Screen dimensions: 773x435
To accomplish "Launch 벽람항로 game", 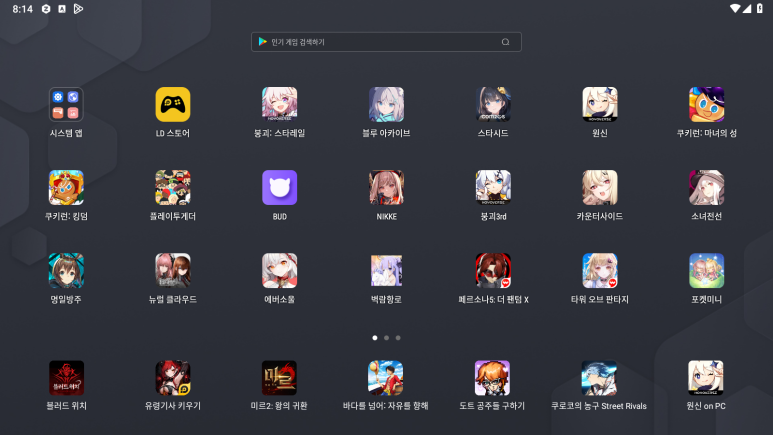I will [x=386, y=270].
